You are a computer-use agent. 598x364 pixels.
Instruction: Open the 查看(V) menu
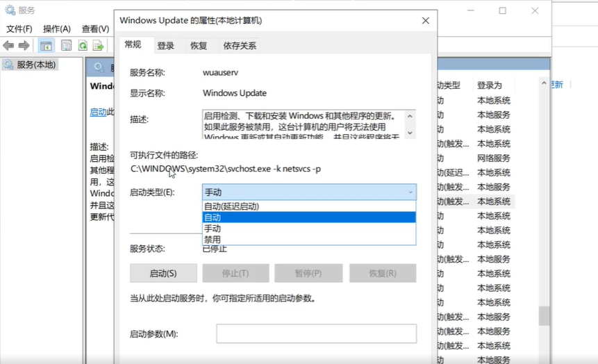click(x=95, y=29)
